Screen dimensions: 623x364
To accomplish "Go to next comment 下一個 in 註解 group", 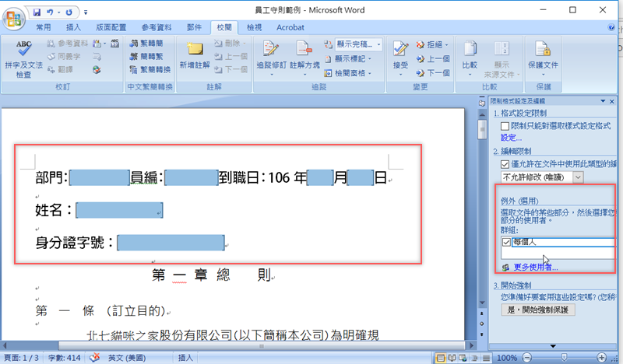I will pos(231,69).
